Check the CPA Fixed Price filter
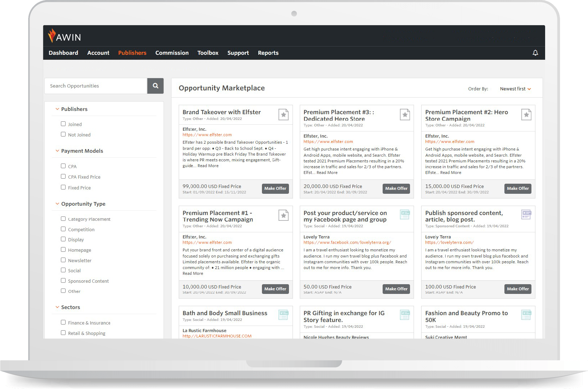588x389 pixels. (63, 176)
